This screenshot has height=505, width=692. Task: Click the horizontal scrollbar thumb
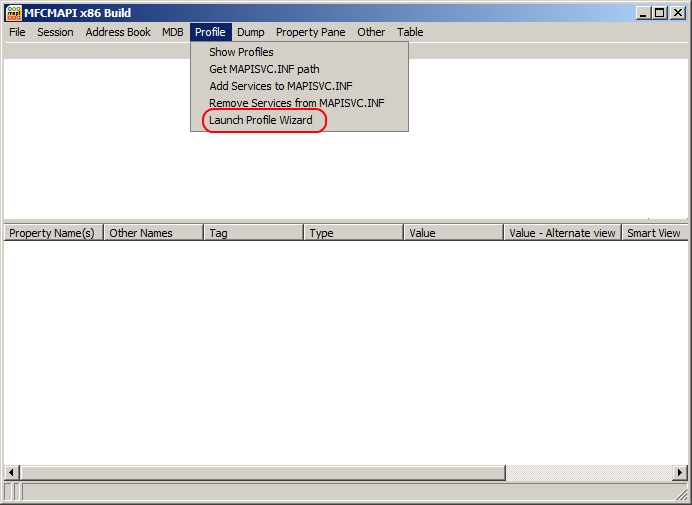click(263, 473)
